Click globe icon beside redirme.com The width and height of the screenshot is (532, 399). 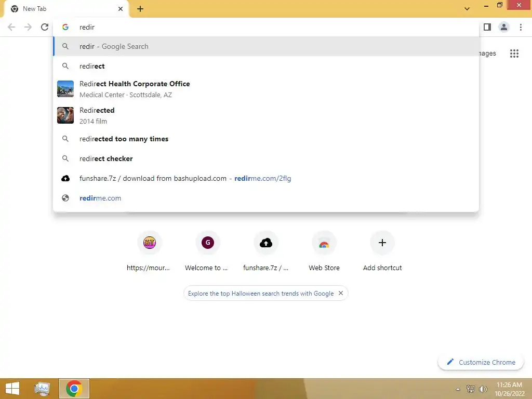[65, 198]
